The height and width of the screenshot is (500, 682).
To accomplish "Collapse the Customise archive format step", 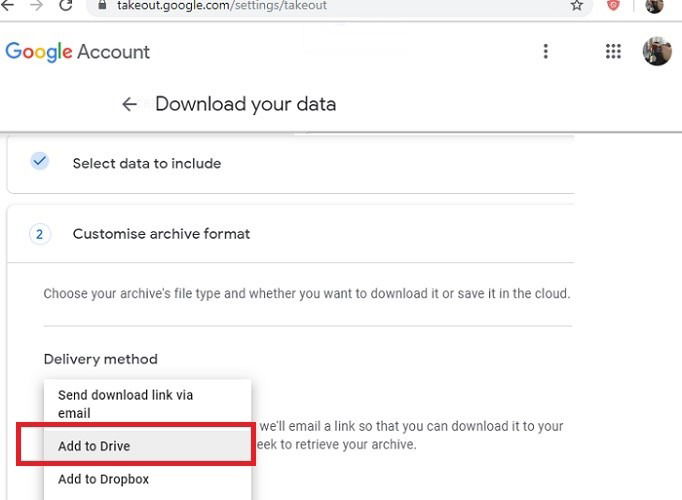I will click(x=291, y=234).
